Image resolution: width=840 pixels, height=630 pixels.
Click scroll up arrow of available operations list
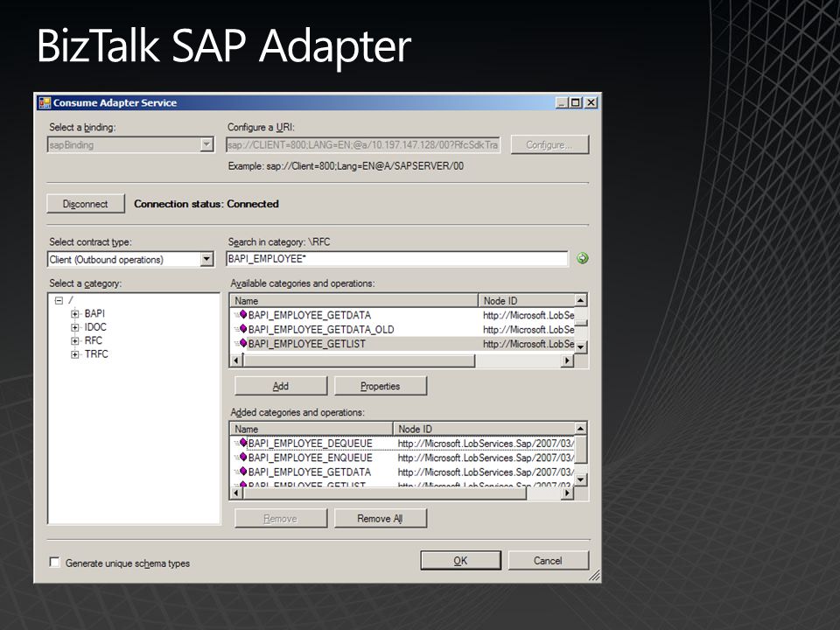(x=581, y=300)
